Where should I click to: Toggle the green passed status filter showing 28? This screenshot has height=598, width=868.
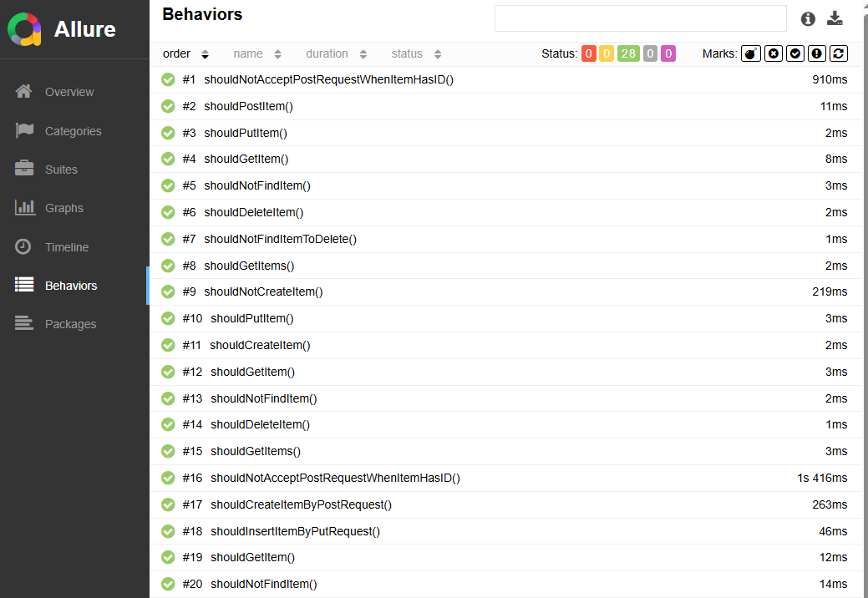(628, 53)
